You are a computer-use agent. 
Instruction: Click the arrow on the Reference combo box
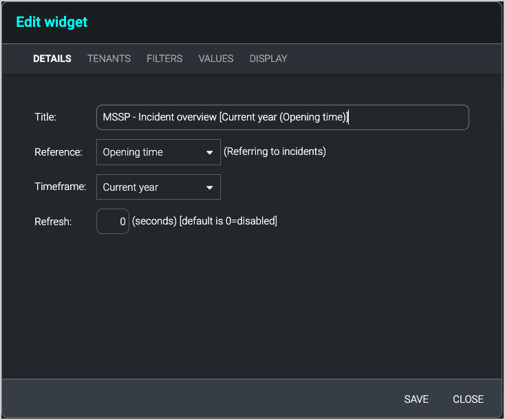[210, 153]
